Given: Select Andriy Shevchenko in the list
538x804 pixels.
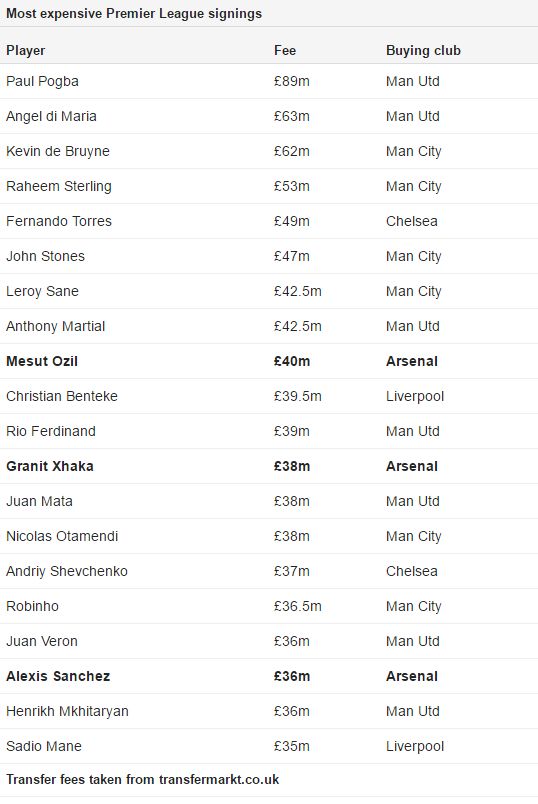Looking at the screenshot, I should point(67,571).
